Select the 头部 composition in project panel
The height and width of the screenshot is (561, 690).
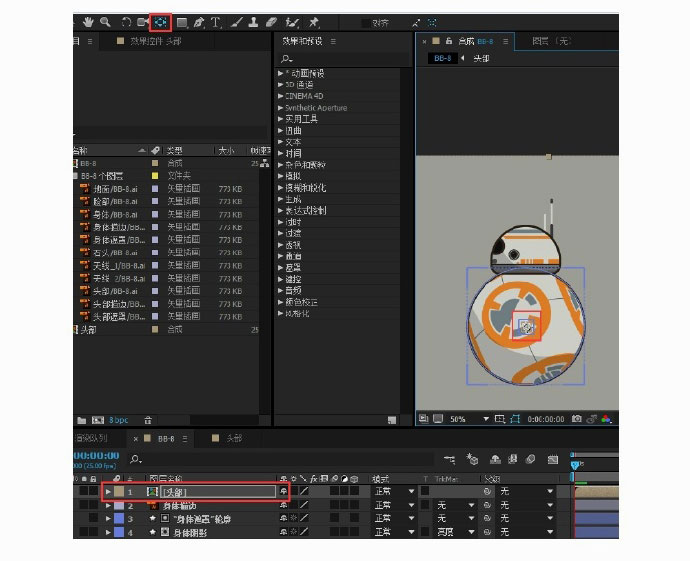click(88, 329)
